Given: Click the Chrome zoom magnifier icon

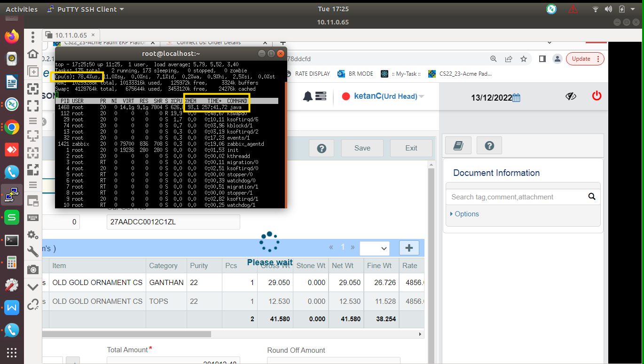Looking at the screenshot, I should (x=494, y=59).
